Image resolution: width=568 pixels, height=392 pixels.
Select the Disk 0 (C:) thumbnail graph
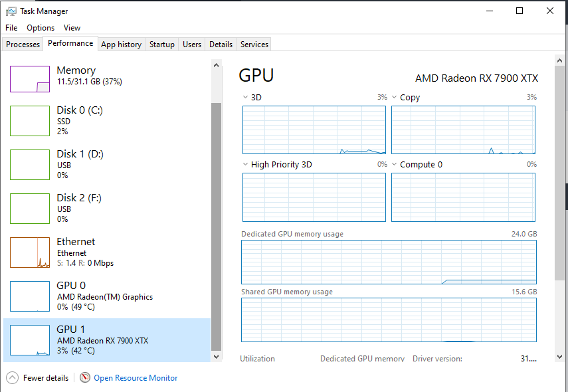(30, 121)
